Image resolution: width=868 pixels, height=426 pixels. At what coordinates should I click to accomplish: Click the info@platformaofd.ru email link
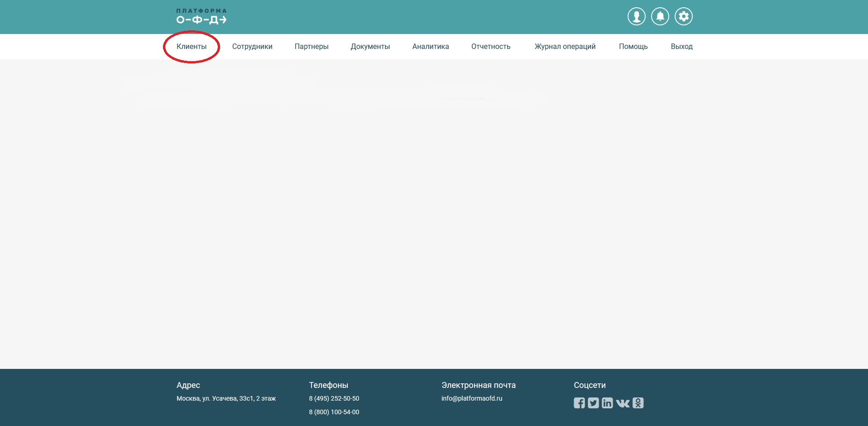click(472, 398)
